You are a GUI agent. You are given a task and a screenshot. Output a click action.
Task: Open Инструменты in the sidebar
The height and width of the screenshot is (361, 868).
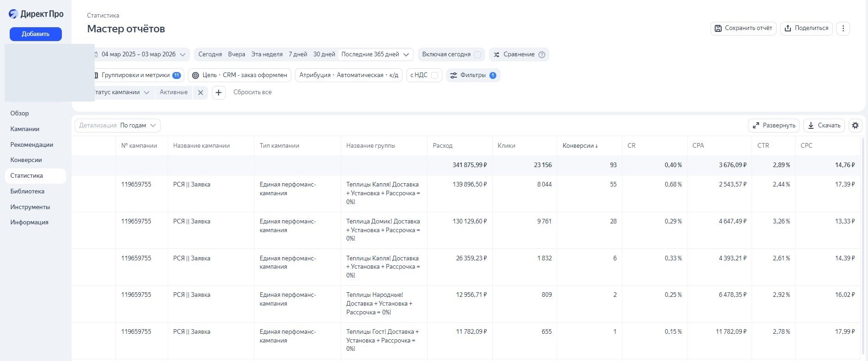30,207
